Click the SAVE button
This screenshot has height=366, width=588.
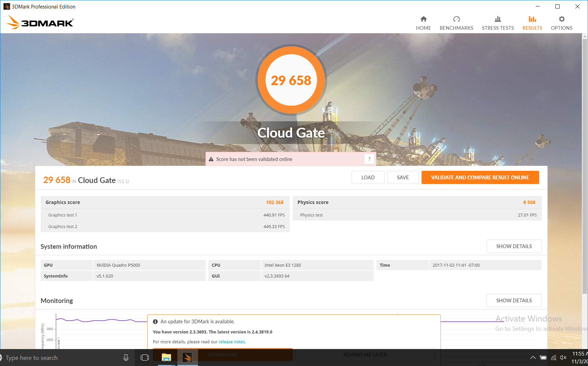pos(403,177)
